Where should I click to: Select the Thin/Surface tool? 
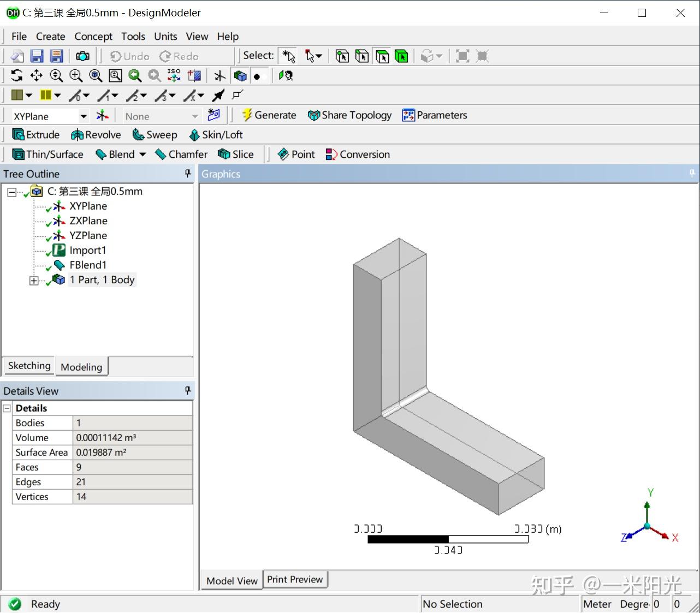pos(48,154)
